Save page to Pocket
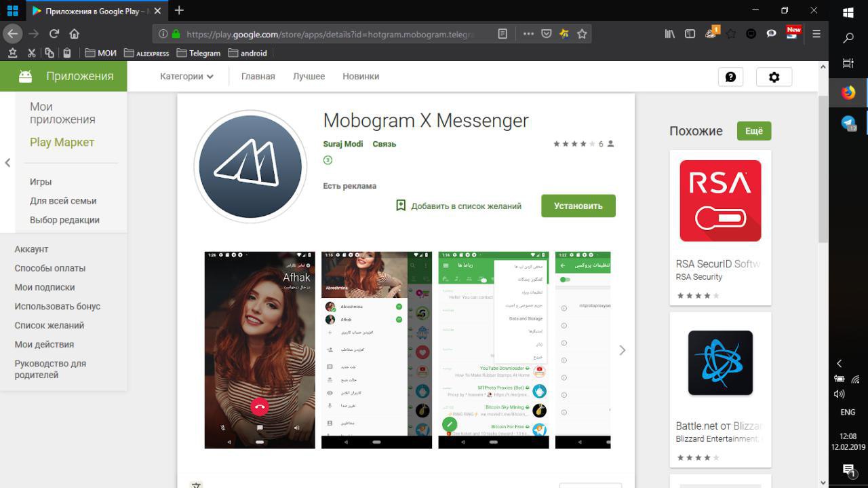Screen dimensions: 868x488 coord(546,34)
